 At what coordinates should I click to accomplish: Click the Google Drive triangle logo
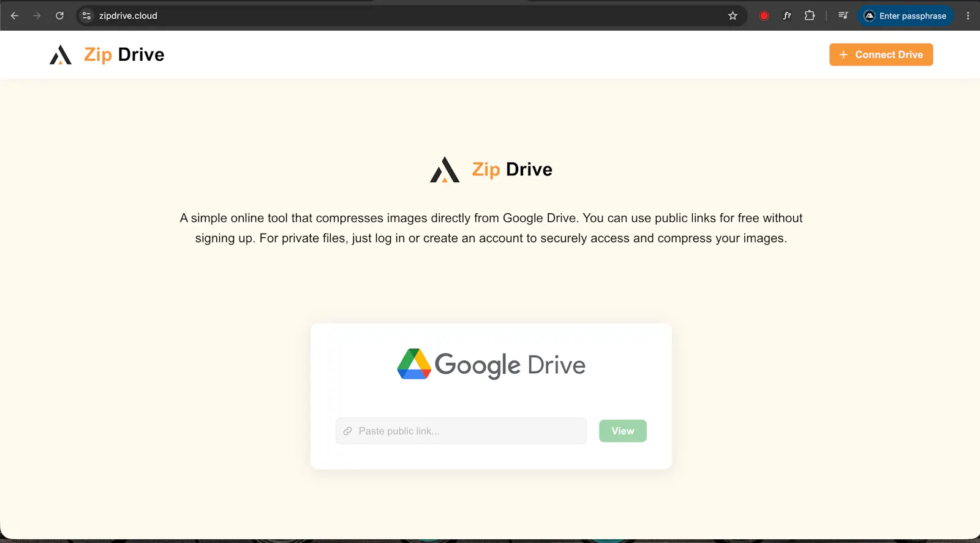coord(414,364)
